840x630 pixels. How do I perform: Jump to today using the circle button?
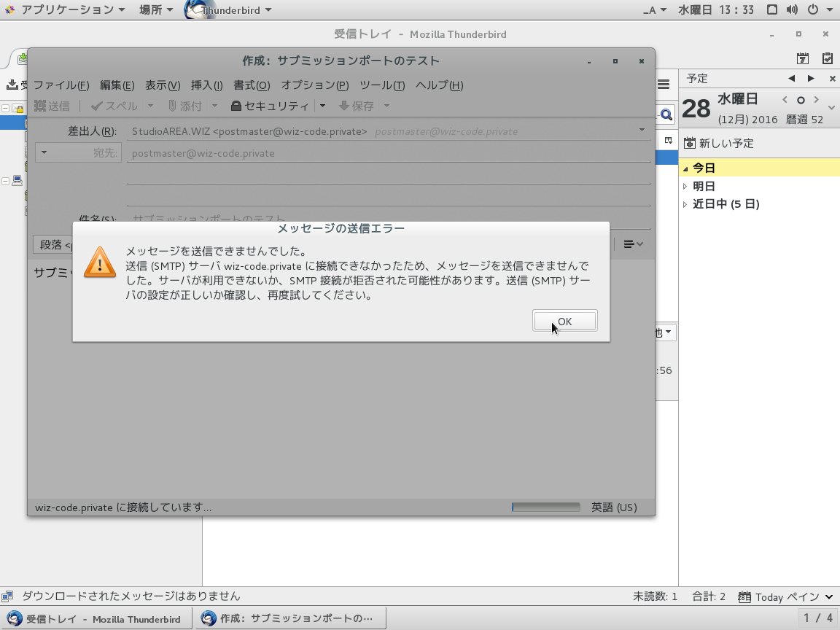pyautogui.click(x=801, y=100)
